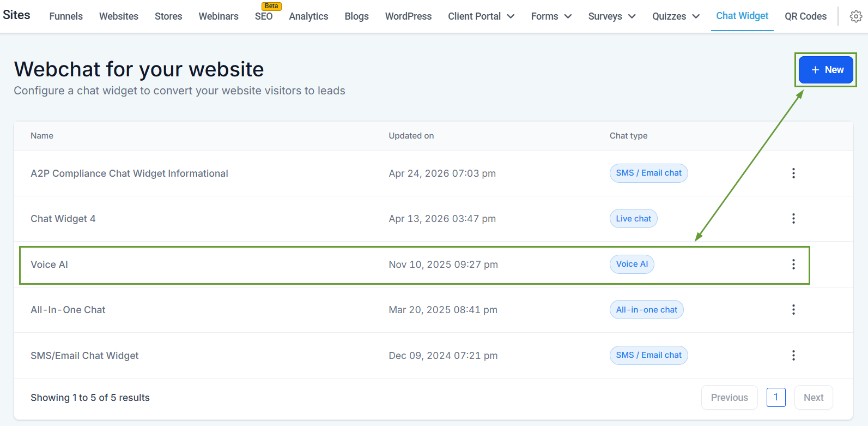
Task: Open the Chat Widget 4 entry
Action: 63,219
